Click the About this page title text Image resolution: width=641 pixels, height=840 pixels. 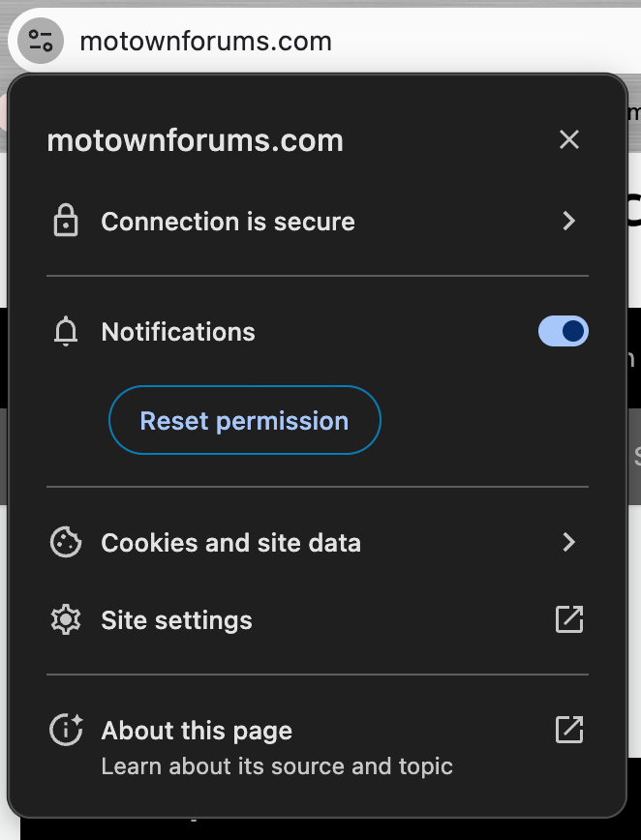coord(197,731)
